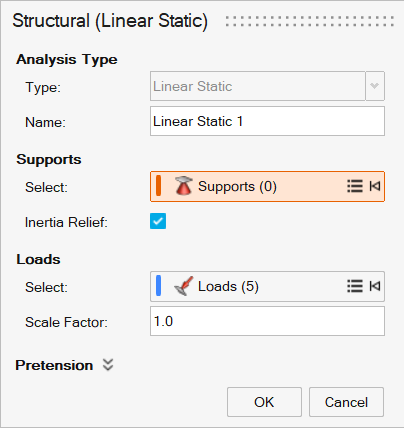Select the Loads (5) collector
Screen dimensions: 404x428
pos(267,286)
